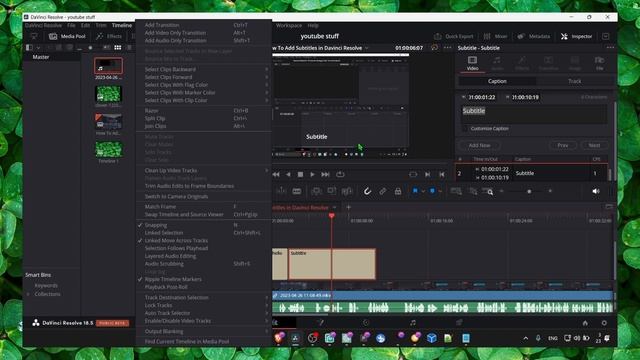The width and height of the screenshot is (640, 360).
Task: Switch to the Track tab in Inspector
Action: 574,81
